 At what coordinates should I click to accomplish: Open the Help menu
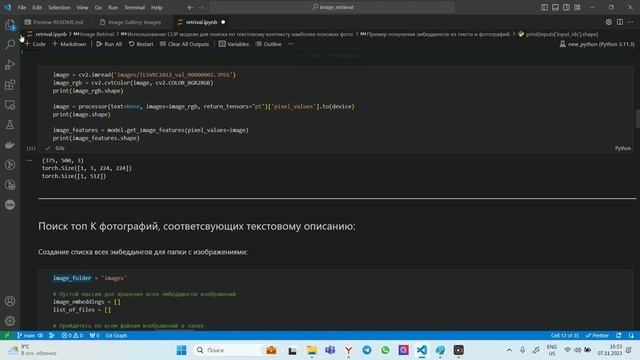(x=157, y=7)
